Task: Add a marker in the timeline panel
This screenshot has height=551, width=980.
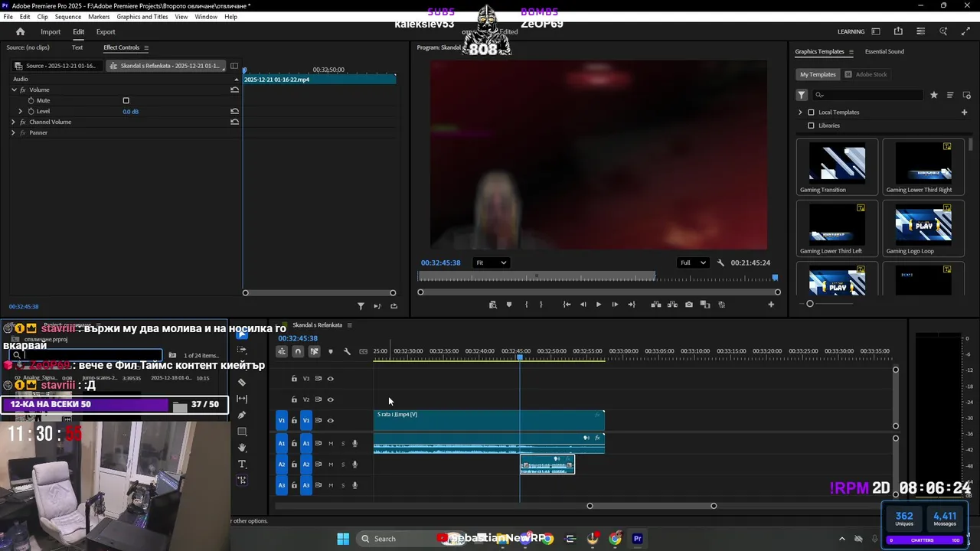Action: [331, 351]
